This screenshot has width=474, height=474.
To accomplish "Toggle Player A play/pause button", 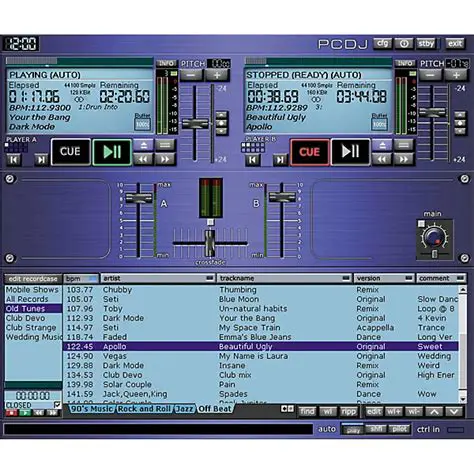I will (112, 152).
